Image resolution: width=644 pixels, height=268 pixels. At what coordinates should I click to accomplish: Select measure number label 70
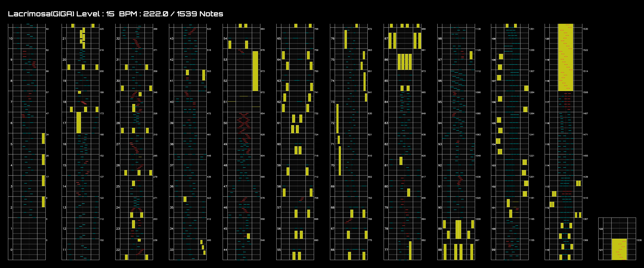click(x=332, y=165)
